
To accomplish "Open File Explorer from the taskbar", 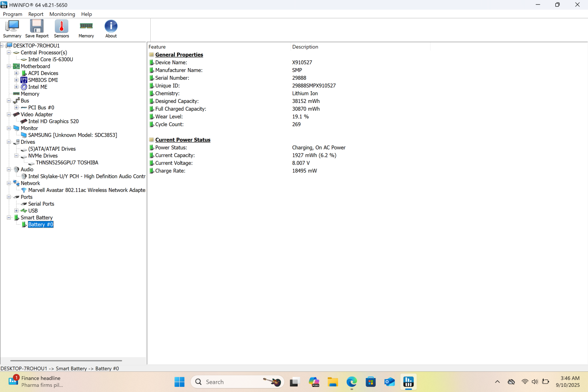I will pyautogui.click(x=333, y=382).
